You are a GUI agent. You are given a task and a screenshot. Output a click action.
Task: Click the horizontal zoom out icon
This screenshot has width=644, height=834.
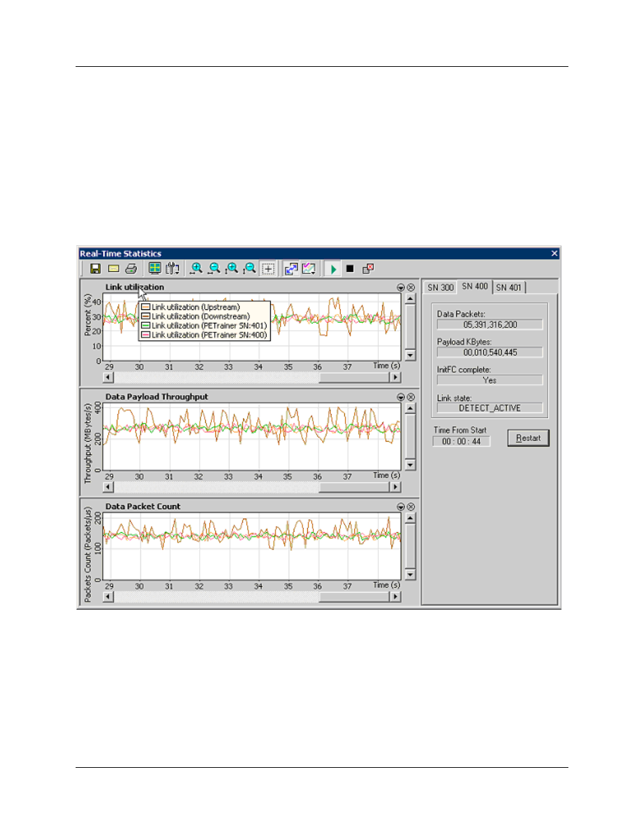point(214,269)
